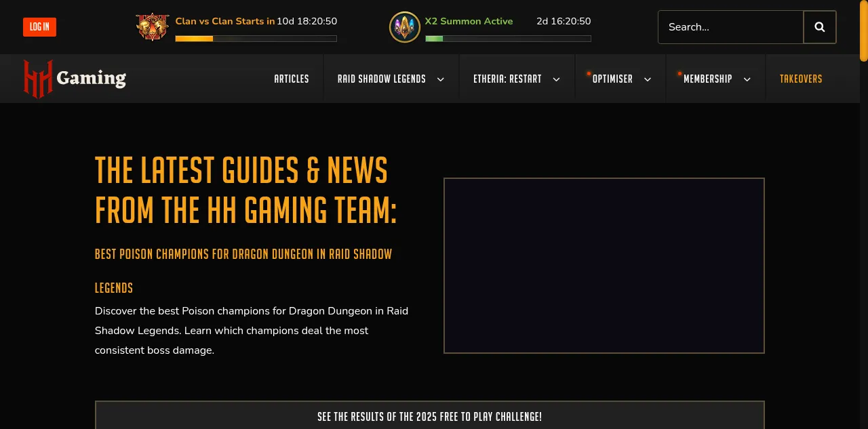Click the X2 Summon Active label
Screen dimensions: 868x429
(469, 21)
